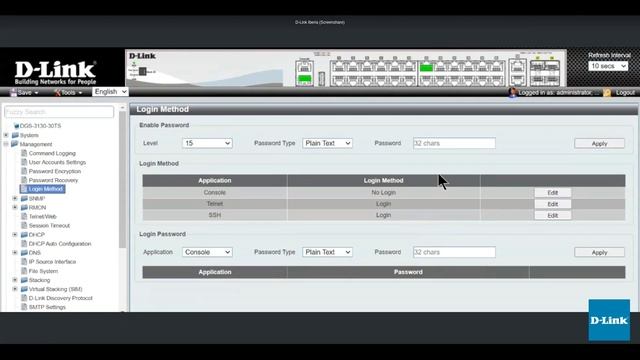640x360 pixels.
Task: Click the 'No Login' cell in Console row
Action: 383,192
